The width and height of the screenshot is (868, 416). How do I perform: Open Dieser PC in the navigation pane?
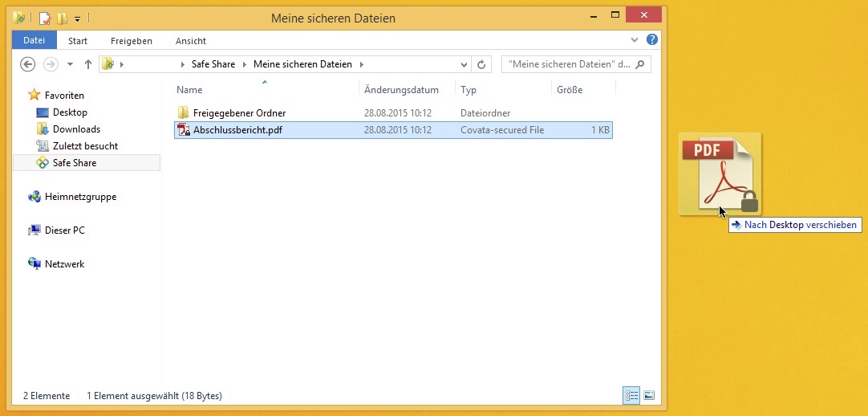tap(65, 230)
